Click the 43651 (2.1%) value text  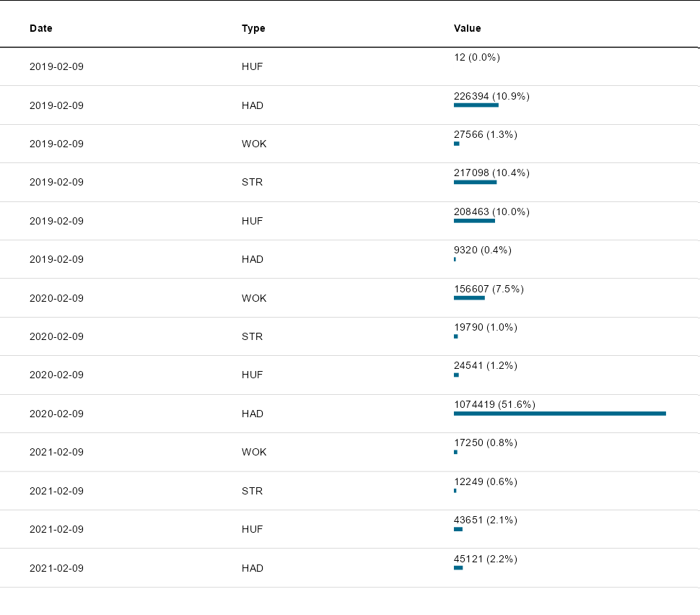[485, 520]
